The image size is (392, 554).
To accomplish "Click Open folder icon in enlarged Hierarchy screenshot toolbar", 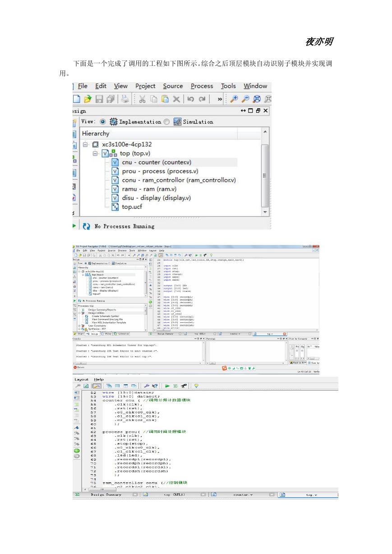I will pos(88,99).
